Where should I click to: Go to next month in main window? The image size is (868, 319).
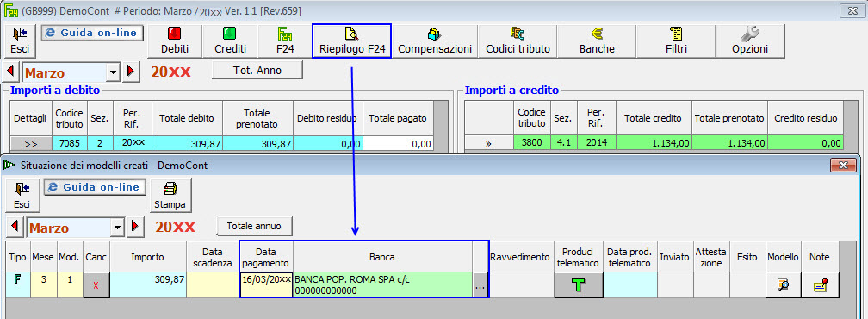(130, 72)
